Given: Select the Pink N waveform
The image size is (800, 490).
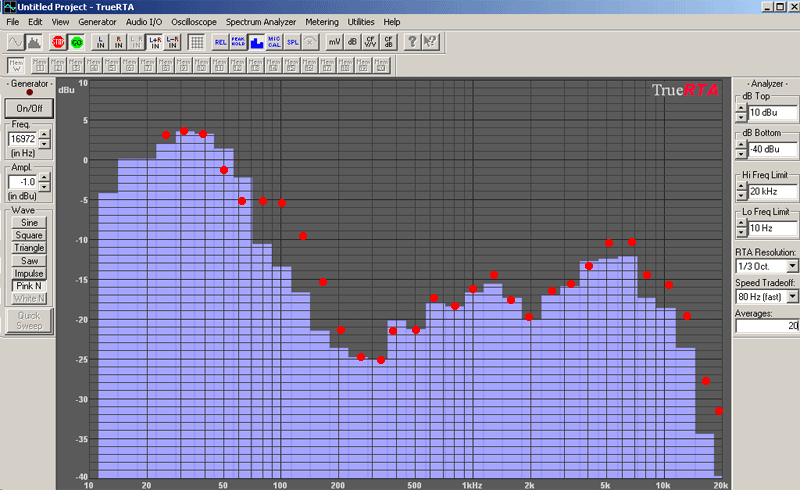Looking at the screenshot, I should coord(29,286).
